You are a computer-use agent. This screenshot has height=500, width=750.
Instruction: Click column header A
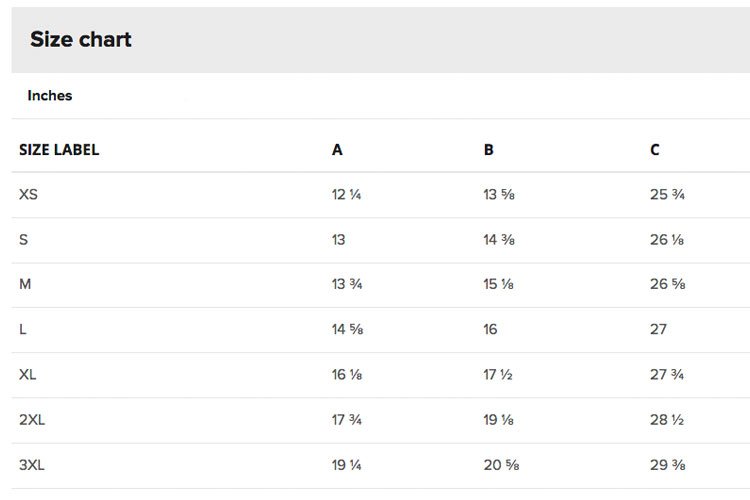[x=337, y=150]
